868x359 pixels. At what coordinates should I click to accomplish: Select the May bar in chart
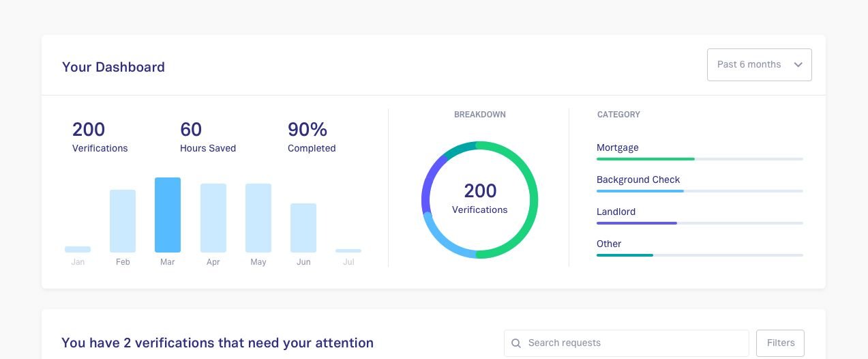pos(258,218)
